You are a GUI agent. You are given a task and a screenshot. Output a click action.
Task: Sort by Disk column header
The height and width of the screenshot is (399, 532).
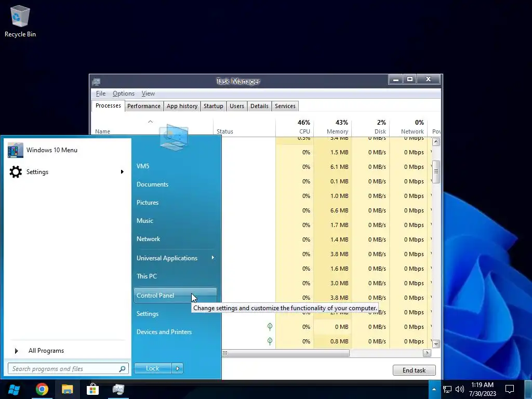pyautogui.click(x=370, y=127)
